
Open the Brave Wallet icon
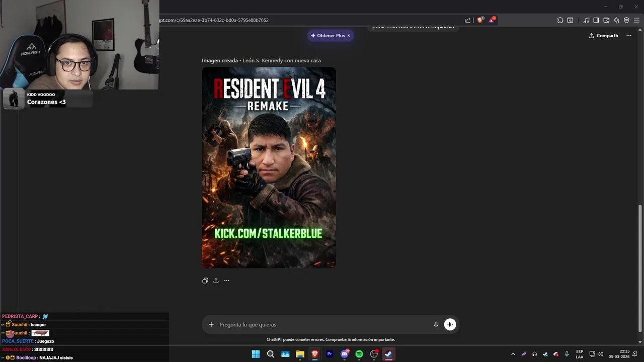606,20
